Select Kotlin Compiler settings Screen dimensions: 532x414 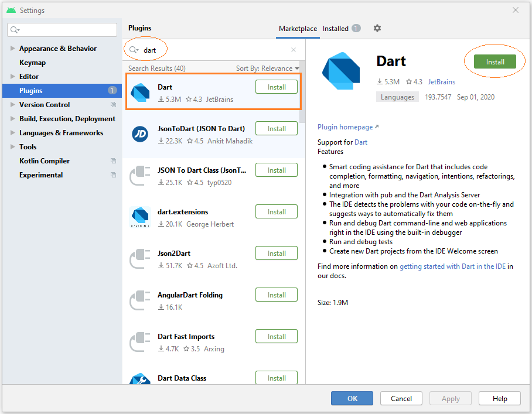45,160
